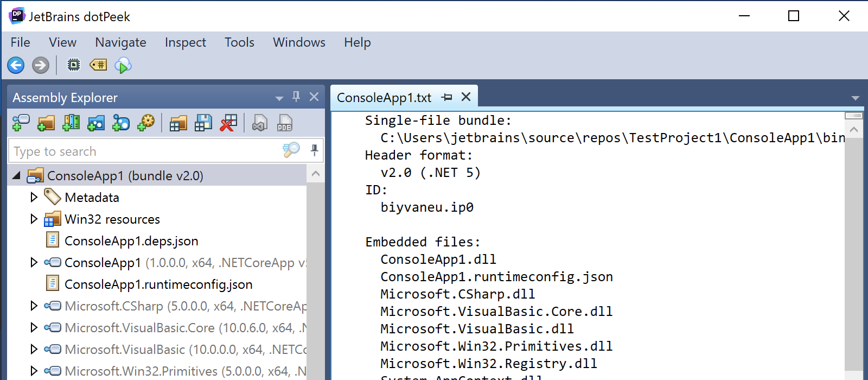Image resolution: width=868 pixels, height=380 pixels.
Task: Expand the Microsoft.Win32.Primitives node
Action: coord(34,371)
